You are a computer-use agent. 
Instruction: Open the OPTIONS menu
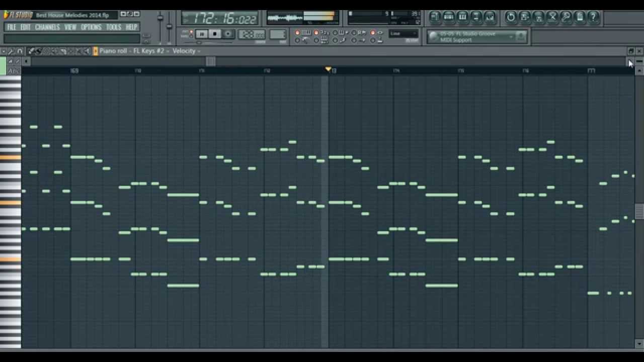[x=91, y=27]
